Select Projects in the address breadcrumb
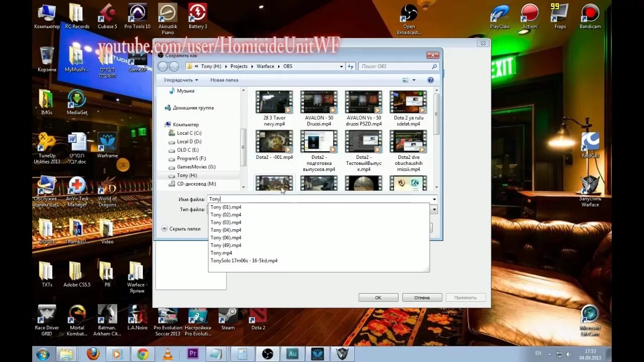 (x=239, y=66)
